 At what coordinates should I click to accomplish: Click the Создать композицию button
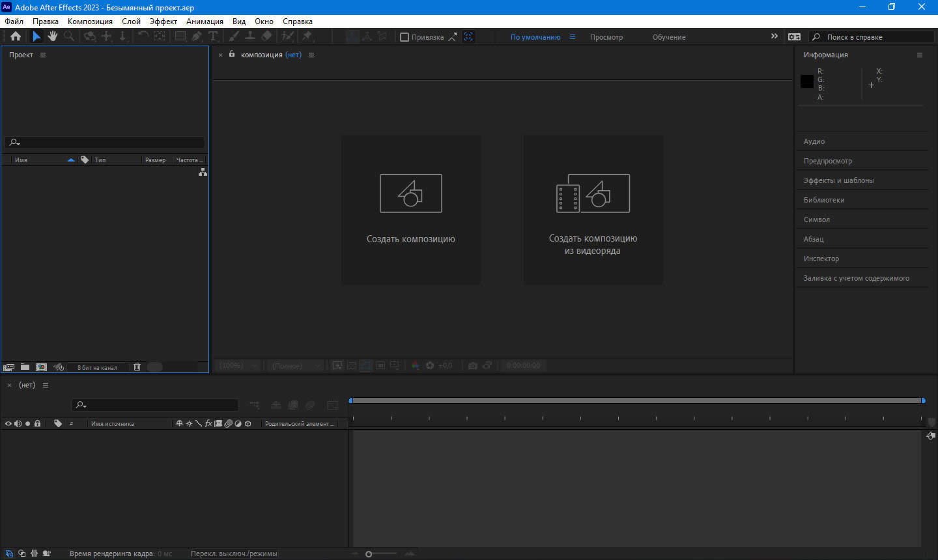tap(411, 210)
